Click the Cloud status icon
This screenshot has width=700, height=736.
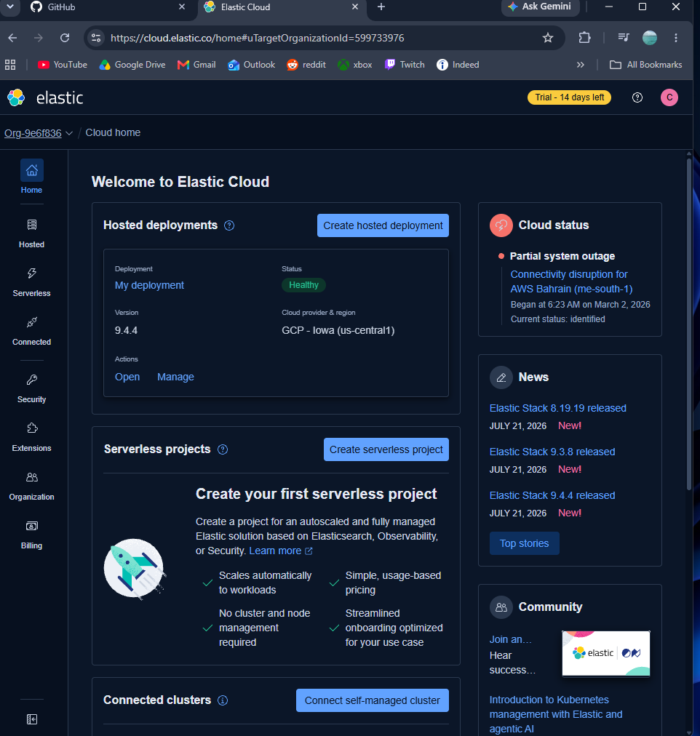[501, 225]
